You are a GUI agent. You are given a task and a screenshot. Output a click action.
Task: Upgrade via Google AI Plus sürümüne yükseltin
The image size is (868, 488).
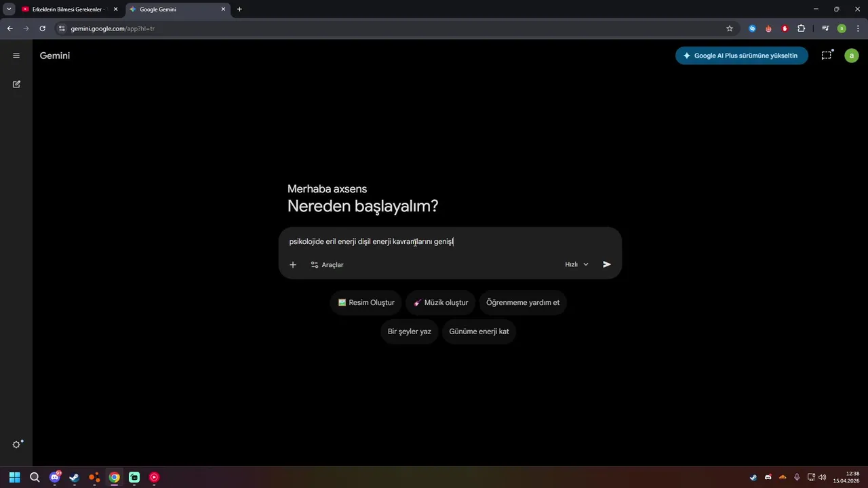tap(742, 56)
